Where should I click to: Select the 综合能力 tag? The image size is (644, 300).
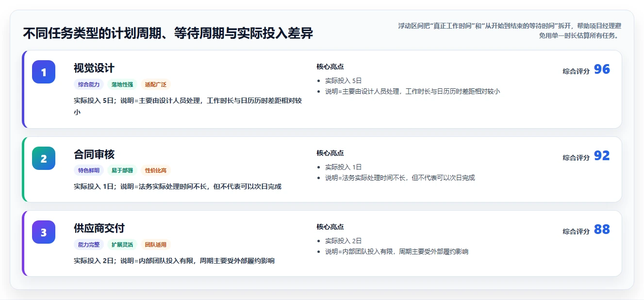pyautogui.click(x=89, y=84)
